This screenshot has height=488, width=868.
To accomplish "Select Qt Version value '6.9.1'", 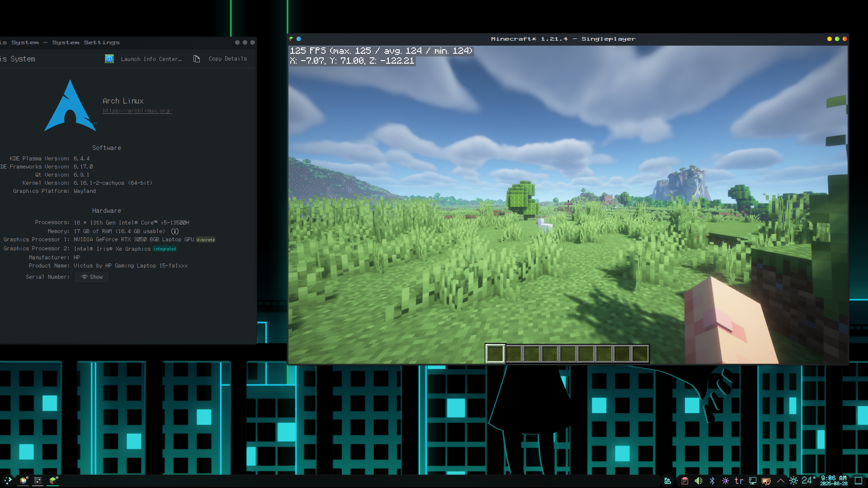I will tap(81, 175).
